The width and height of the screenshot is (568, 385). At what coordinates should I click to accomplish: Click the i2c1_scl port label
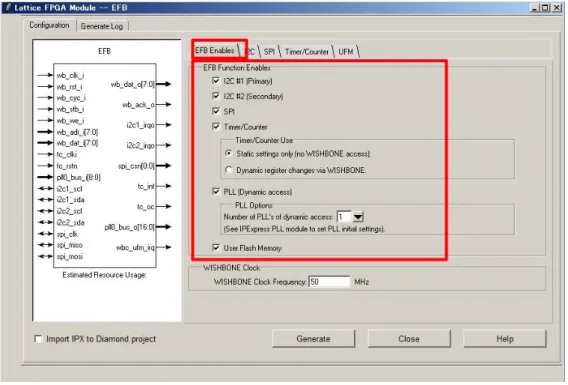69,189
